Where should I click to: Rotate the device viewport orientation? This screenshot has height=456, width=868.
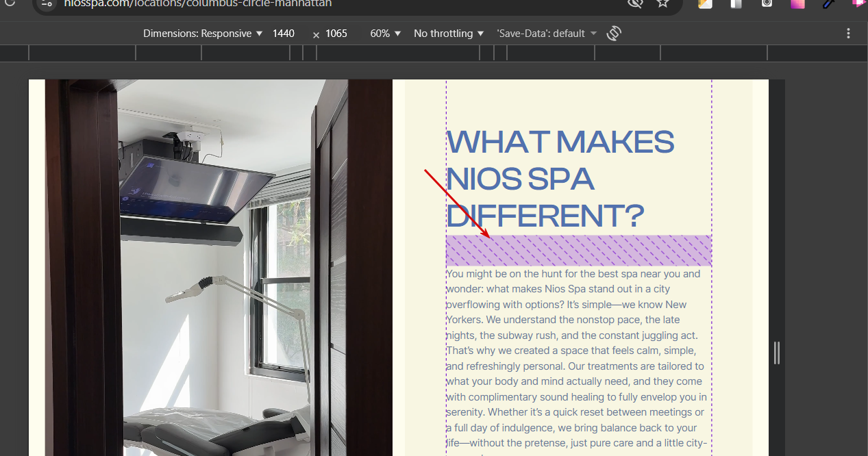point(614,33)
